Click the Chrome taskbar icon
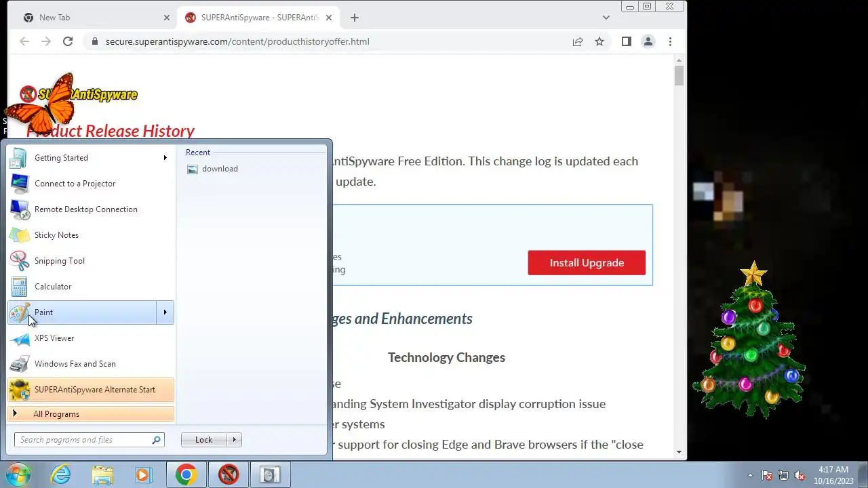 coord(186,475)
